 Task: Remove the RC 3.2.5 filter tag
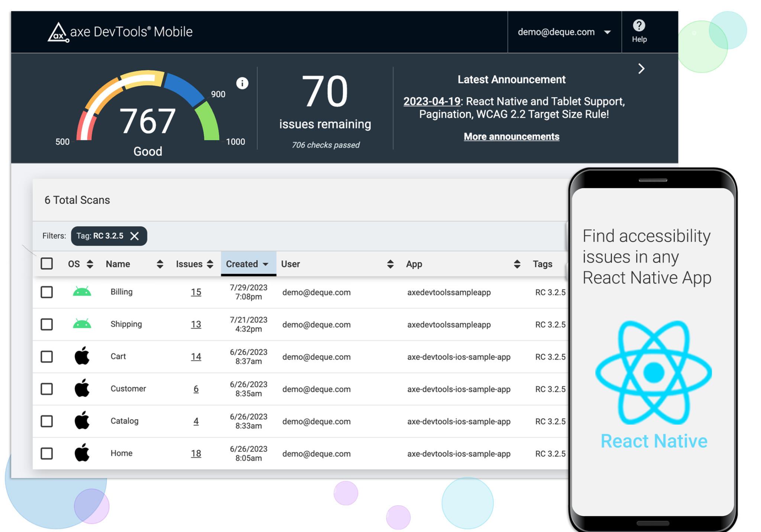(x=135, y=236)
